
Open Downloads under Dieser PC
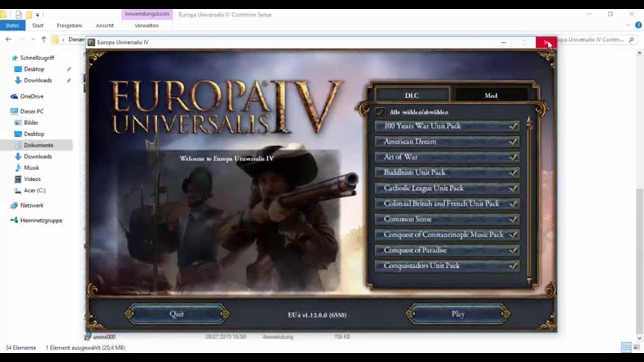pos(38,156)
